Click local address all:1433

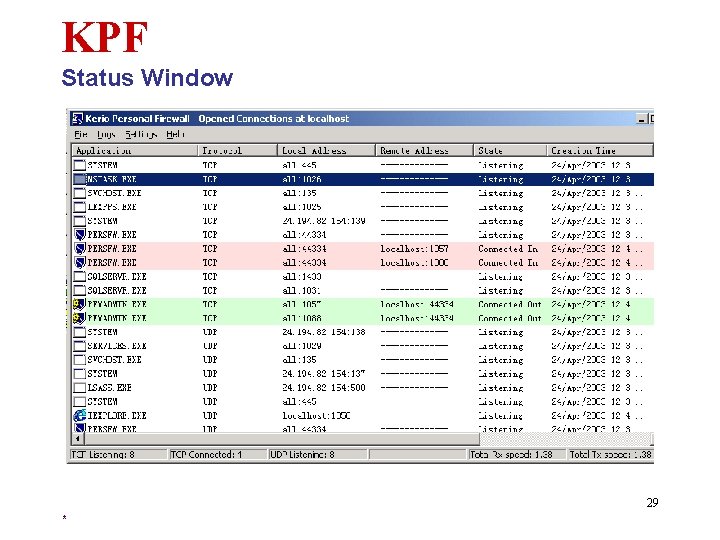(x=302, y=276)
